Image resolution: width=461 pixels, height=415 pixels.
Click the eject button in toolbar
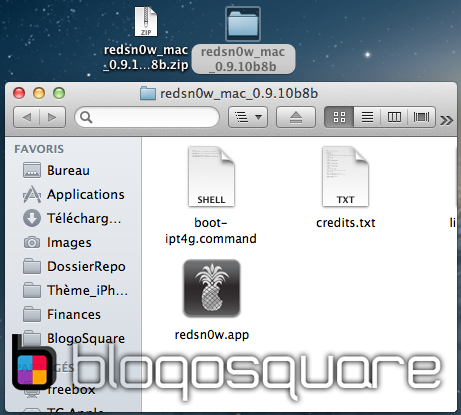(x=296, y=117)
